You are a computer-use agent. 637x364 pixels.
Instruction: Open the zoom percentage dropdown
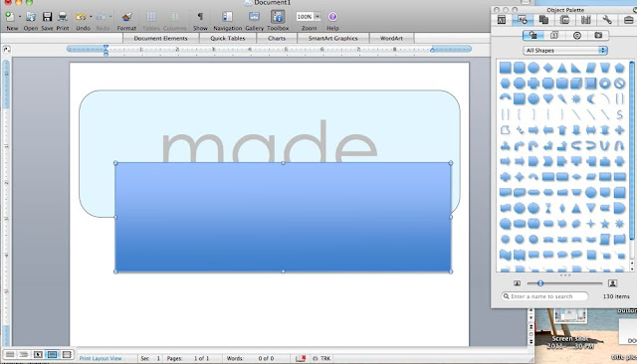tap(318, 17)
